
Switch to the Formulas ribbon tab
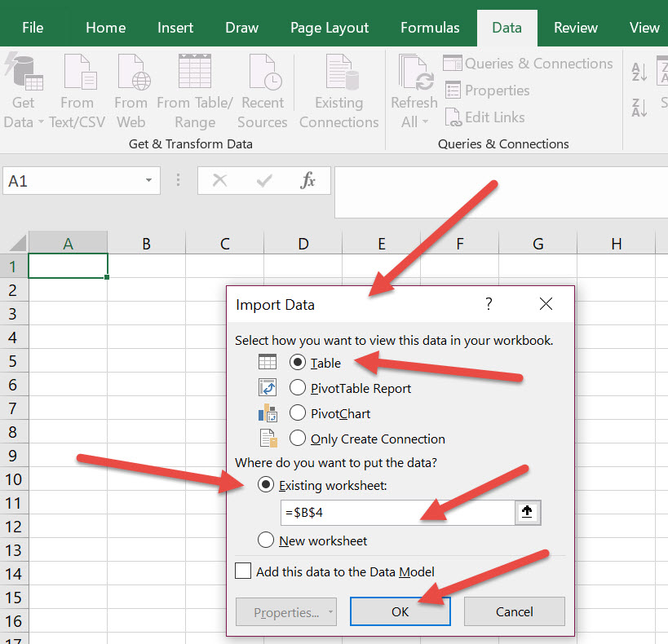click(430, 28)
